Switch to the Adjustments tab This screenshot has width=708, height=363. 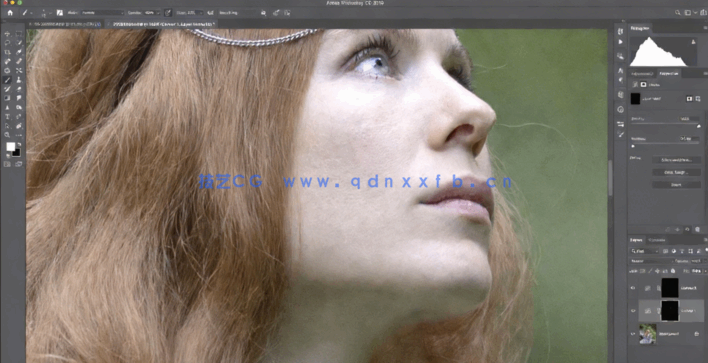[642, 73]
